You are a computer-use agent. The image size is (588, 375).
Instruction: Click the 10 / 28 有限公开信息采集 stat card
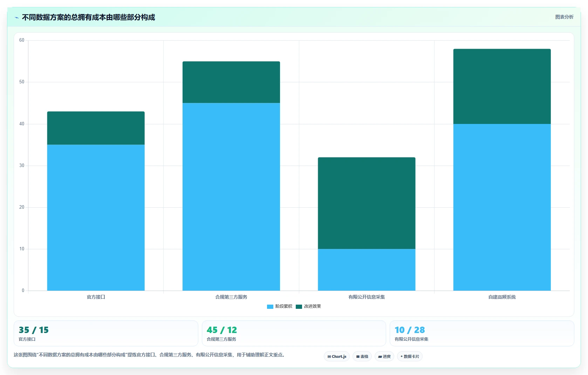482,333
